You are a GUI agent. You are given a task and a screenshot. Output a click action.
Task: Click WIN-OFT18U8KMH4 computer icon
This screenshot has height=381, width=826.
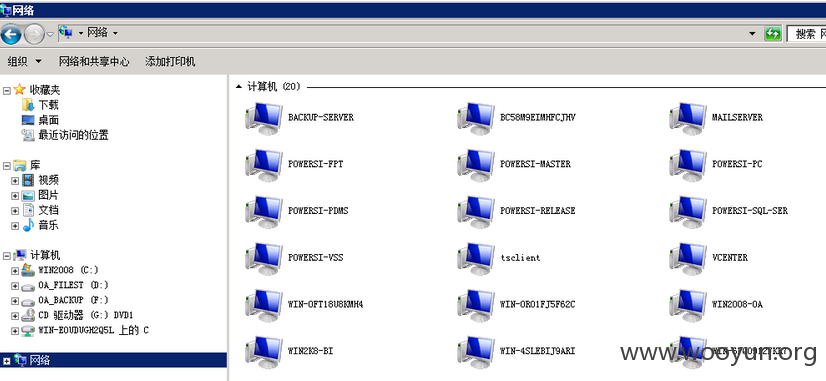pos(264,305)
